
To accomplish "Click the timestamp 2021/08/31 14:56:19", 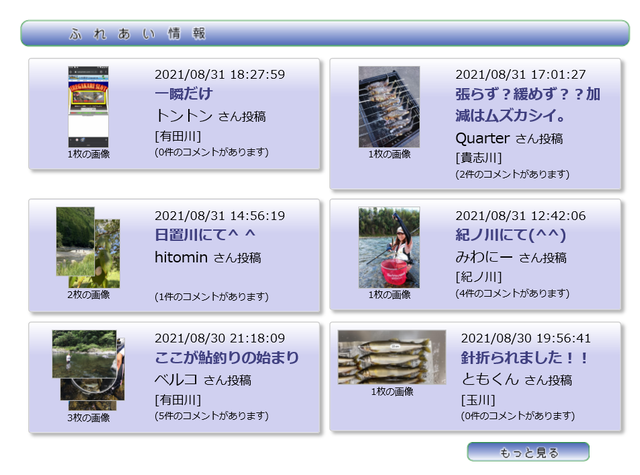I will (220, 215).
